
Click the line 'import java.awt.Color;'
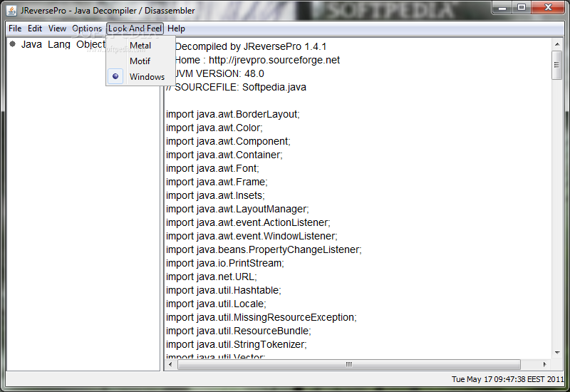(x=214, y=128)
